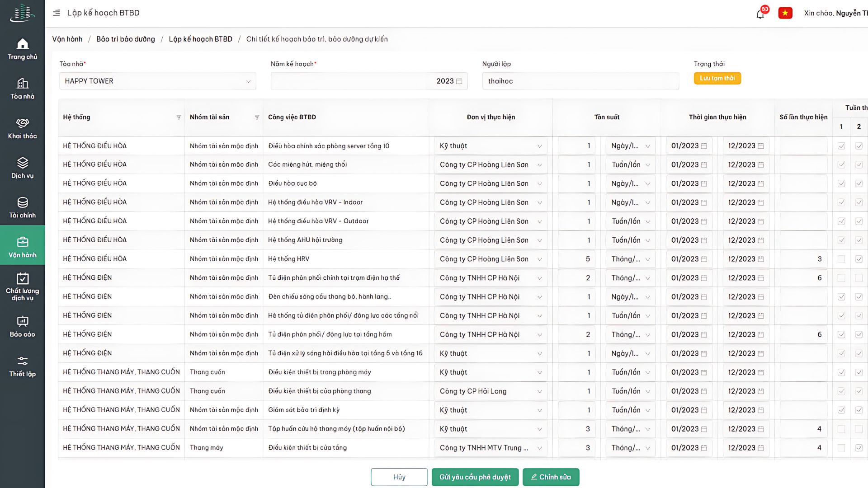Open Công ty TNHH MTV Trung dropdown
Viewport: 868px width, 488px height.
pos(491,448)
